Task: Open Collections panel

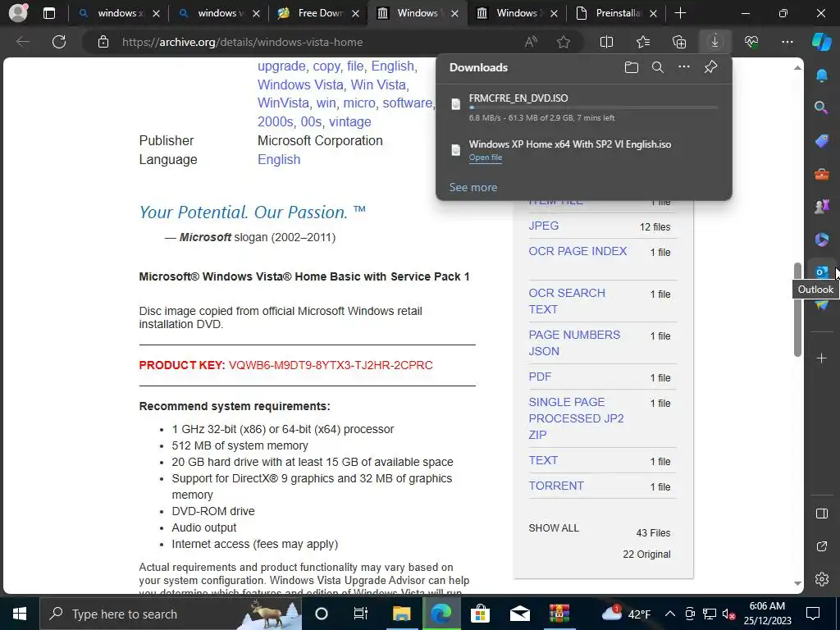Action: click(x=678, y=42)
